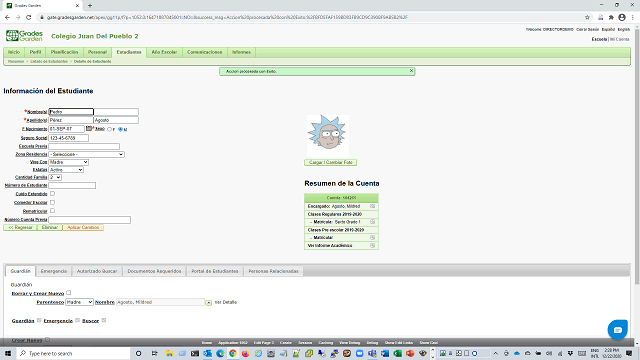Click the edit icon beside Matricula Sexto Grado
The width and height of the screenshot is (640, 360).
(x=372, y=222)
